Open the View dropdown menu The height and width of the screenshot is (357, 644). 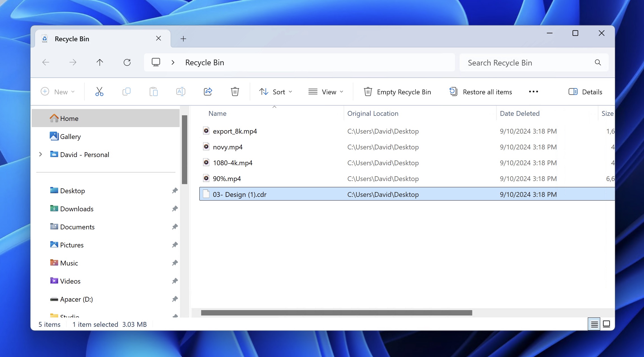(x=326, y=92)
